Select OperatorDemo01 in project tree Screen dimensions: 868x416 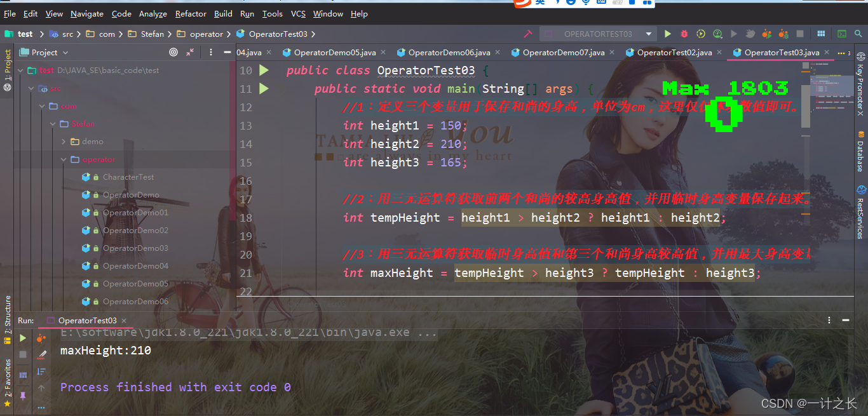click(135, 213)
